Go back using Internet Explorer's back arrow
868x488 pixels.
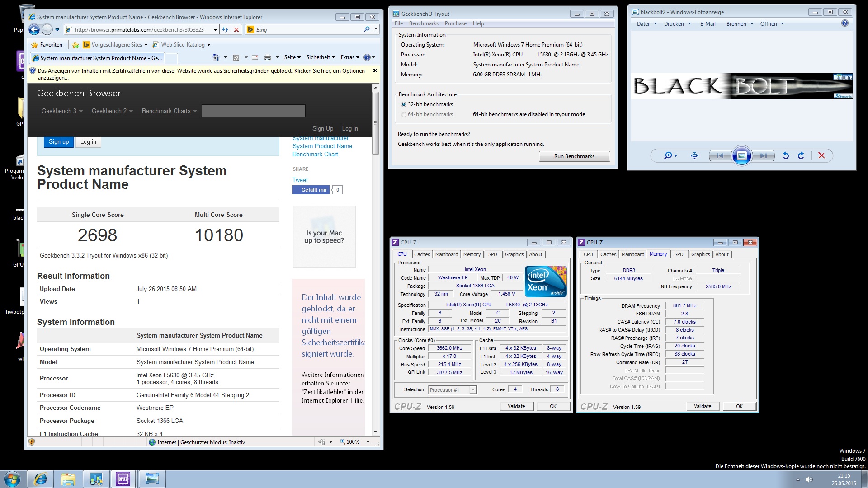pyautogui.click(x=34, y=30)
